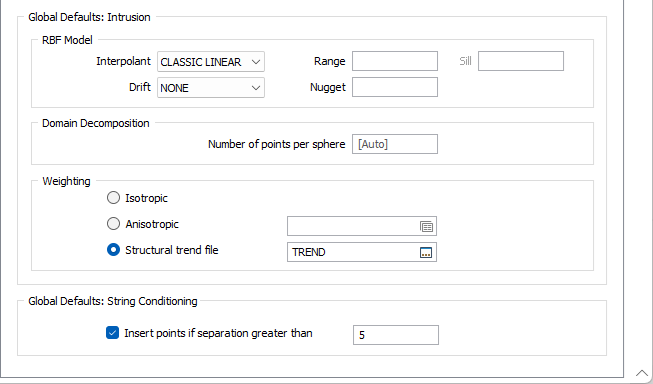The width and height of the screenshot is (653, 384).
Task: Open the Drift dropdown showing NONE
Action: (211, 87)
